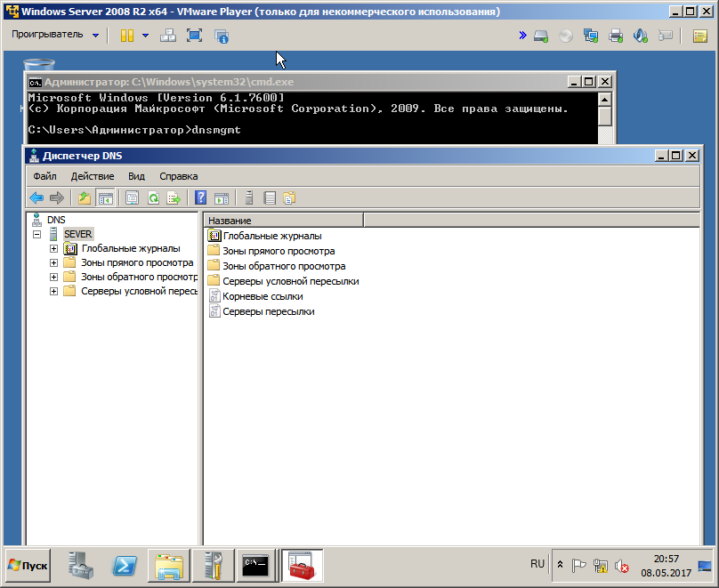Select Зоны обратного просмотра in tree
The width and height of the screenshot is (719, 588).
132,277
